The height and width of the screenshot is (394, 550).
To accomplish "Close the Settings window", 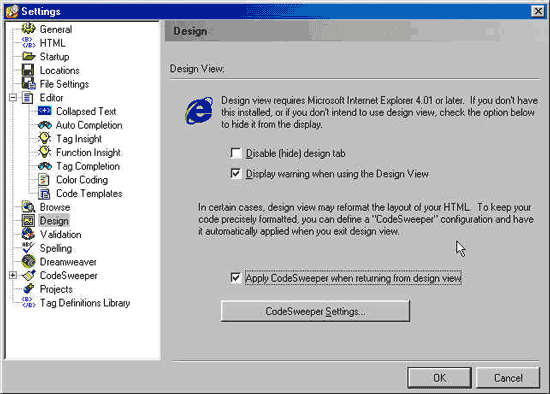I will 538,11.
